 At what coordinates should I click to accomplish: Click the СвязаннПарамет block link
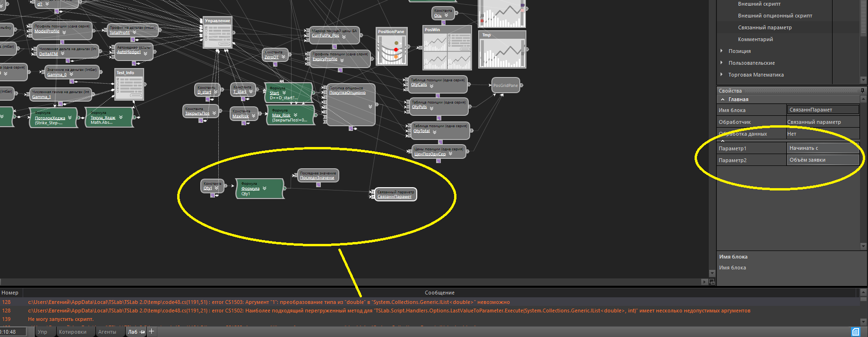coord(395,197)
